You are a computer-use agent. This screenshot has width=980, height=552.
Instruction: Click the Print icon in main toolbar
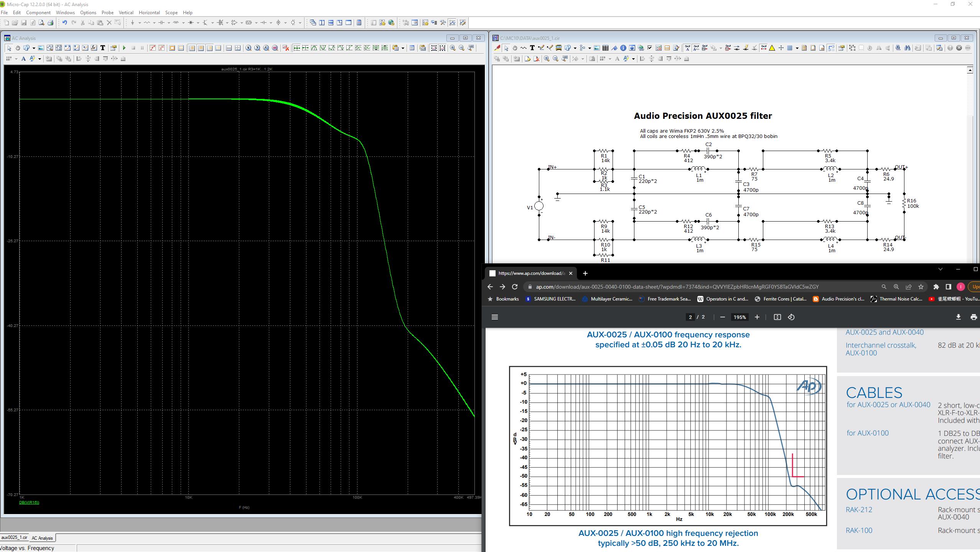coord(50,23)
